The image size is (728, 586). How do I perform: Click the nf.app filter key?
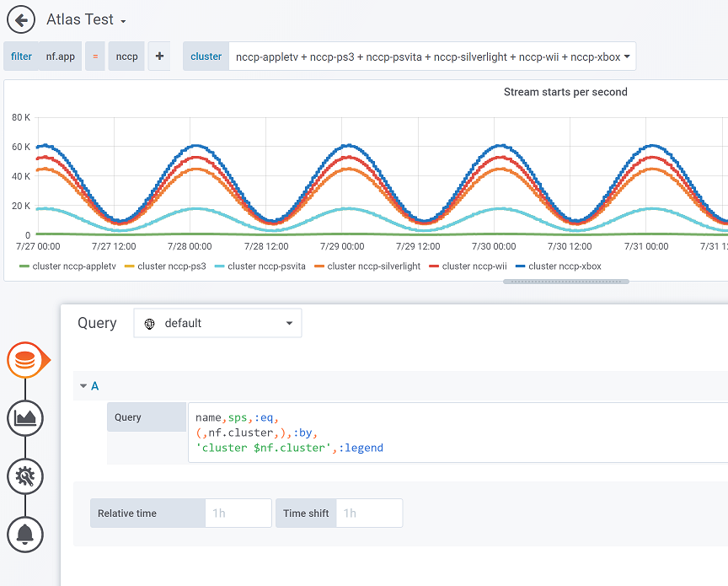click(x=61, y=56)
